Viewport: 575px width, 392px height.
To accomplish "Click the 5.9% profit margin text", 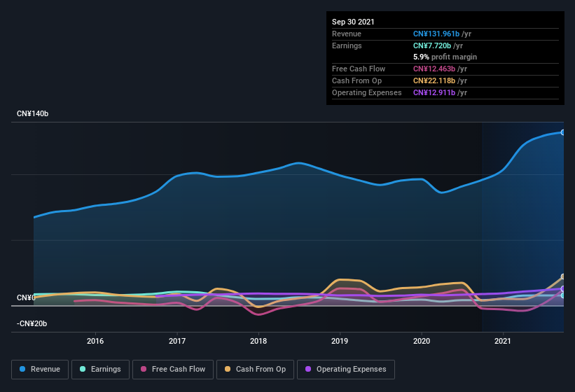I will [x=445, y=57].
